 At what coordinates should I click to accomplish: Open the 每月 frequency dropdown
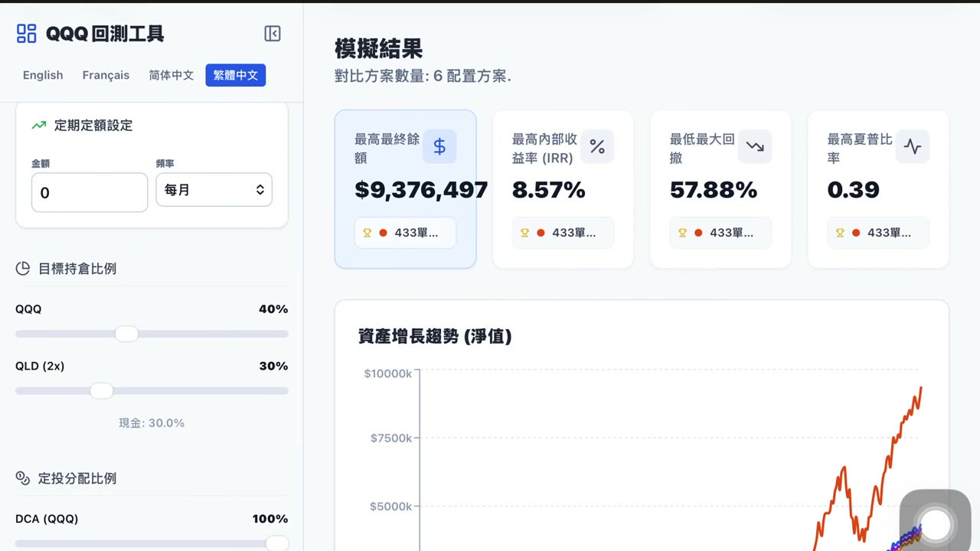coord(214,190)
